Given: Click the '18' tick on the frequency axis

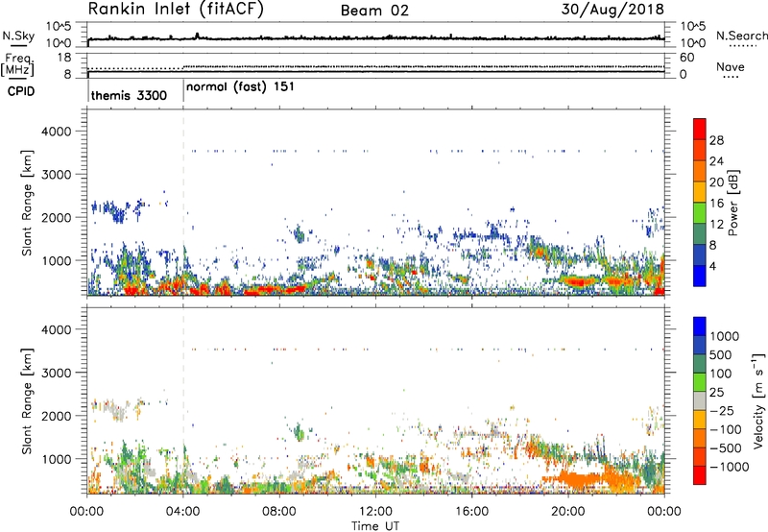Looking at the screenshot, I should [64, 58].
